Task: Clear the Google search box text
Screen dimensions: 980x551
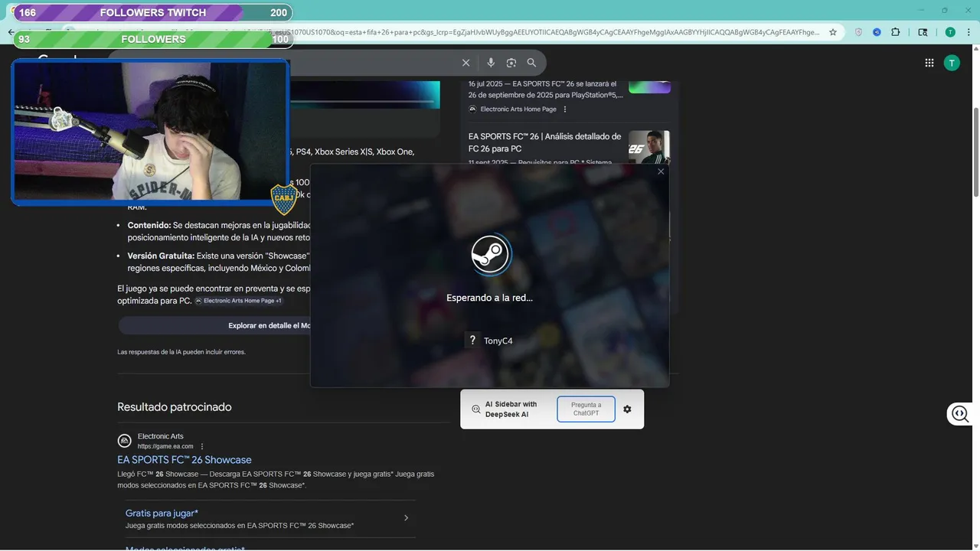Action: click(x=465, y=63)
